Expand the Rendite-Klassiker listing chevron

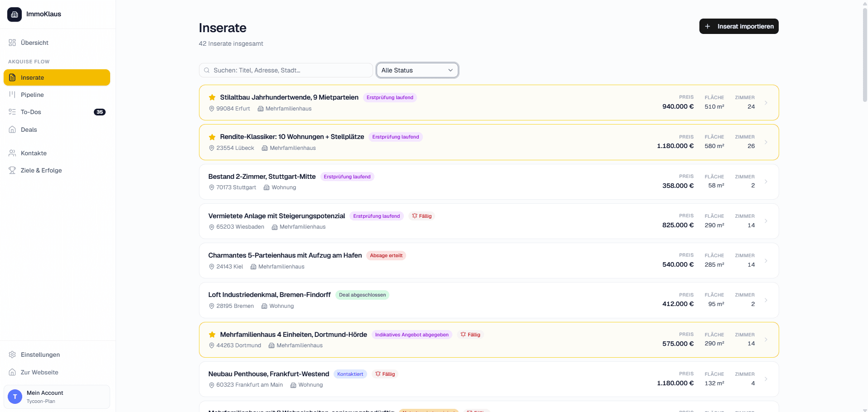[766, 142]
